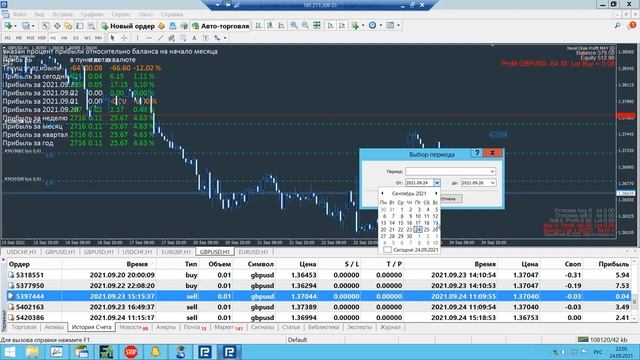
Task: Open the Navigator folder-star icon
Action: point(68,26)
